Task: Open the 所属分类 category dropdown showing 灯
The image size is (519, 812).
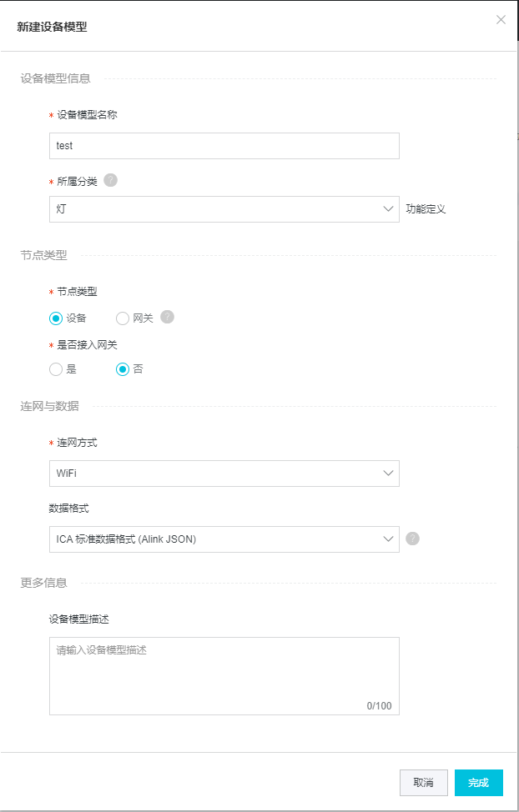Action: click(x=225, y=209)
